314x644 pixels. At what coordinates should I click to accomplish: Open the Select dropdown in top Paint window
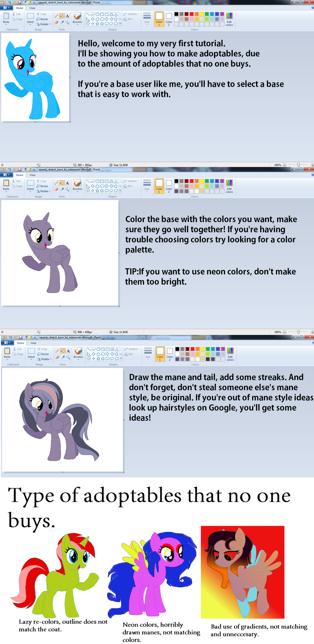tap(30, 24)
